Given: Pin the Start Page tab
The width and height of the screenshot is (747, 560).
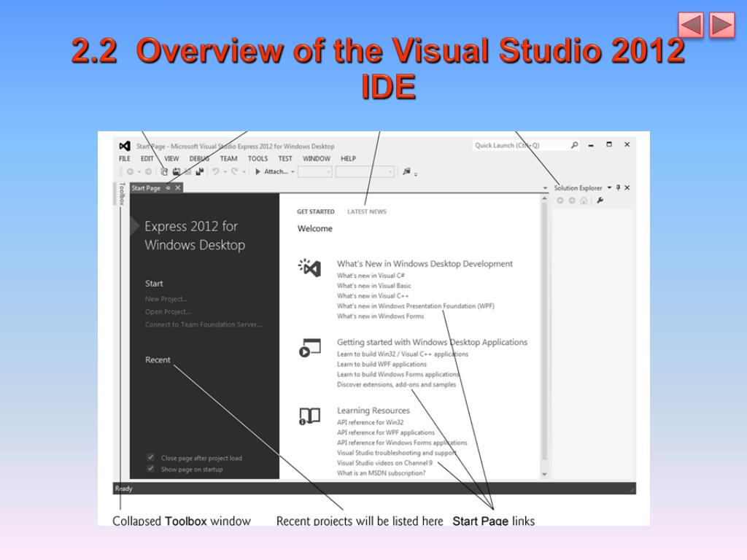Looking at the screenshot, I should 169,188.
